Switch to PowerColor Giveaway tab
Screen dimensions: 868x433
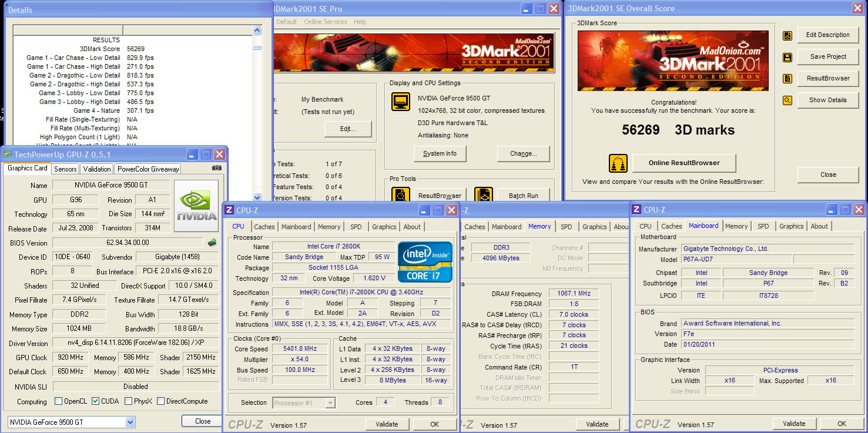148,169
